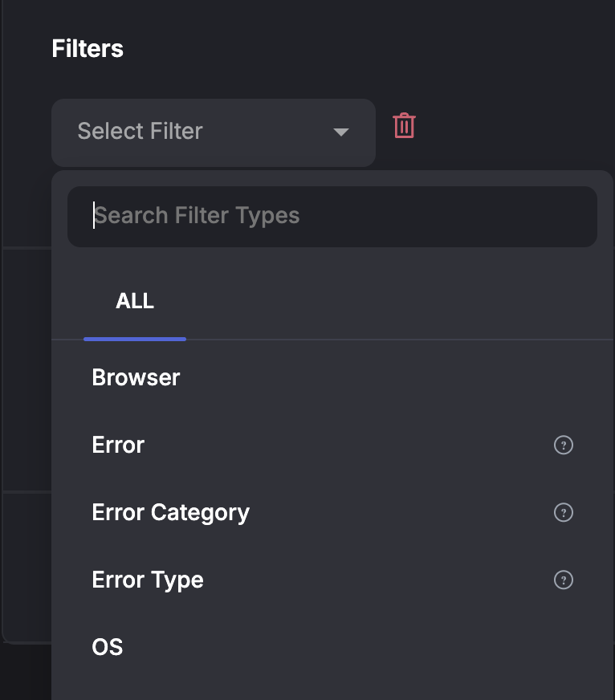Click the Select Filter placeholder text
The image size is (615, 700).
point(140,132)
